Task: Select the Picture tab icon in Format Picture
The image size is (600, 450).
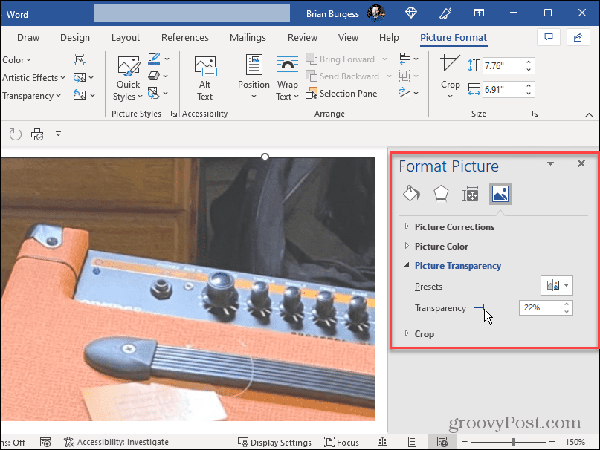Action: click(x=499, y=194)
